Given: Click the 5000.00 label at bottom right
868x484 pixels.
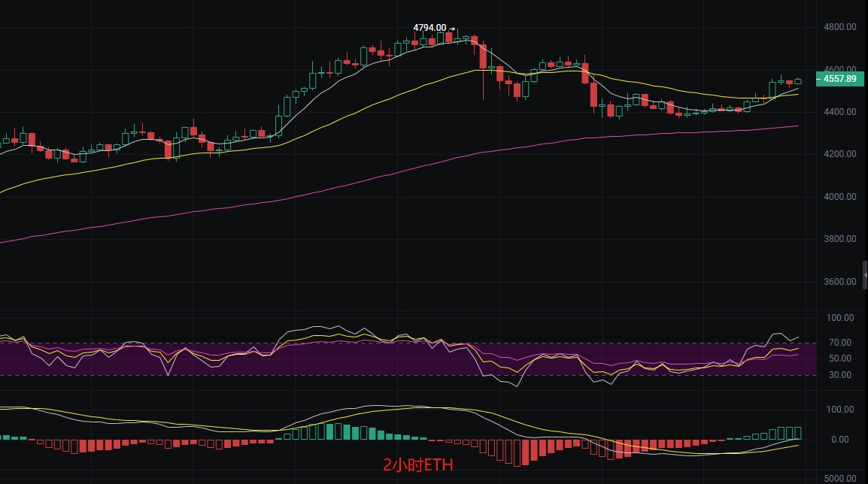Looking at the screenshot, I should tap(839, 479).
